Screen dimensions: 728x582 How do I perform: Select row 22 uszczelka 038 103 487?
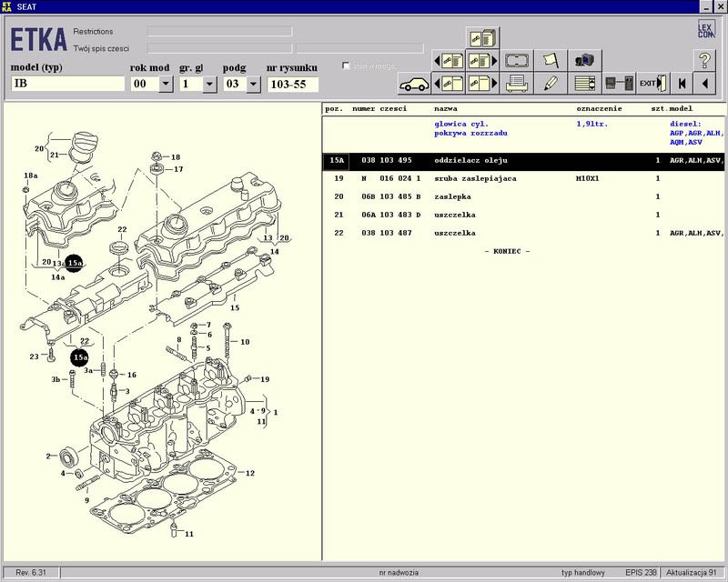coord(523,233)
